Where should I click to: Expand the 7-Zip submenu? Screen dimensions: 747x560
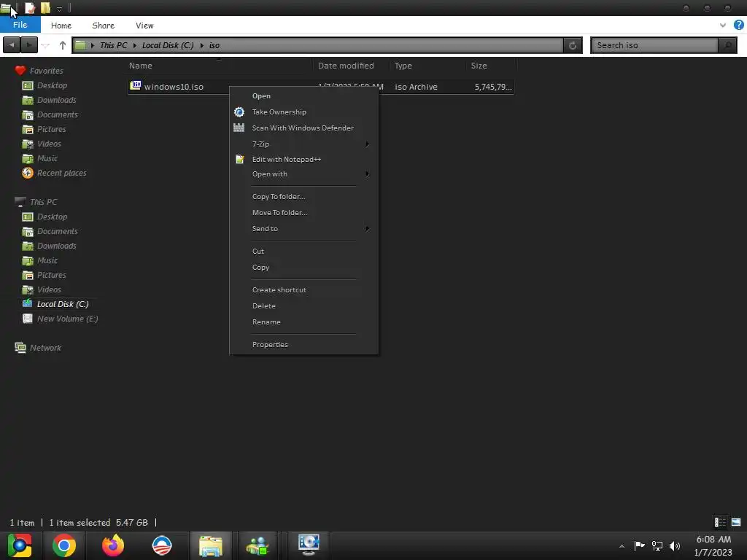click(x=367, y=144)
